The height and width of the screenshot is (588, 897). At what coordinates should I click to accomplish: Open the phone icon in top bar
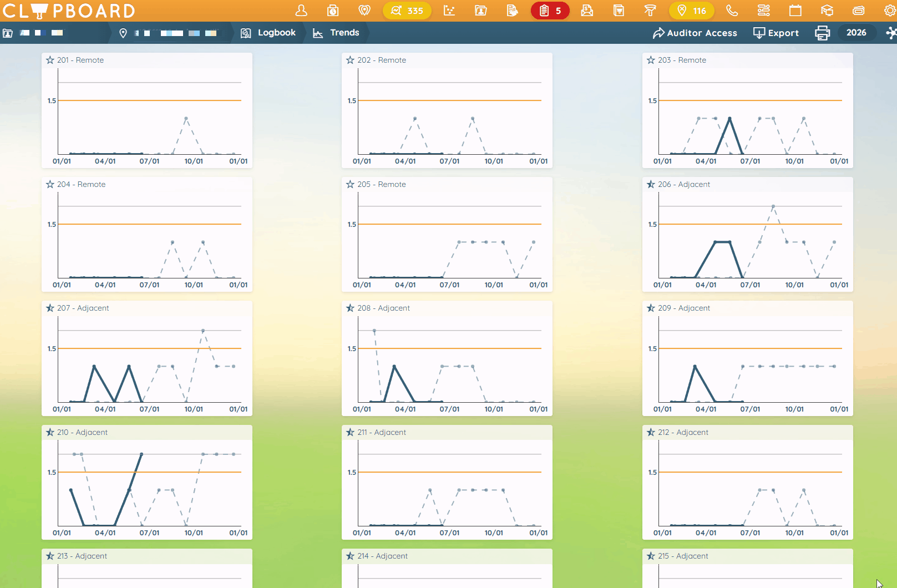[x=732, y=11]
